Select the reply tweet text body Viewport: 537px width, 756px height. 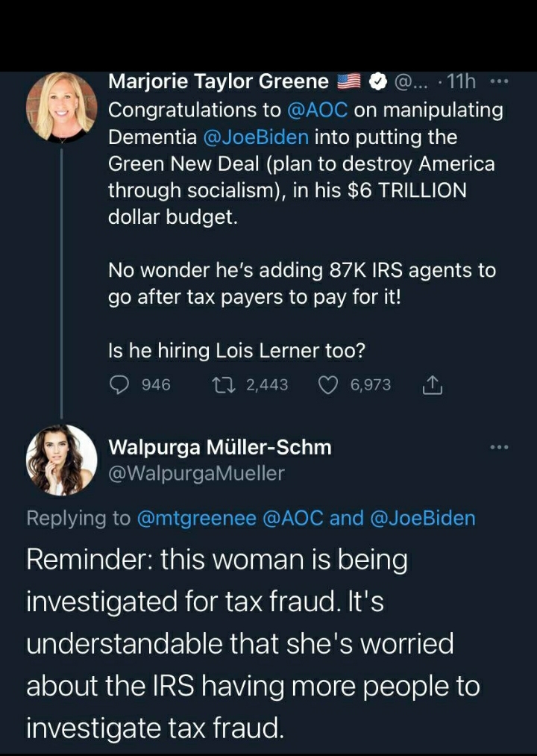pyautogui.click(x=254, y=642)
